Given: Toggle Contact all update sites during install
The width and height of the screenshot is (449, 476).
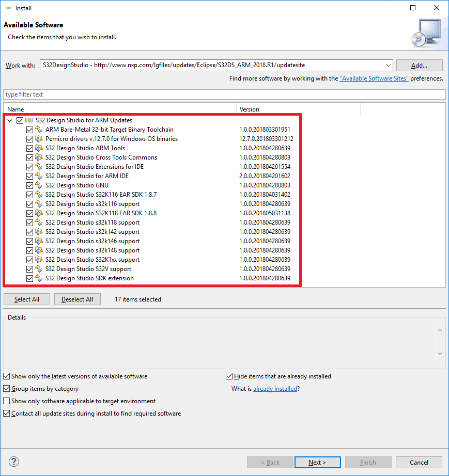Looking at the screenshot, I should (6, 414).
